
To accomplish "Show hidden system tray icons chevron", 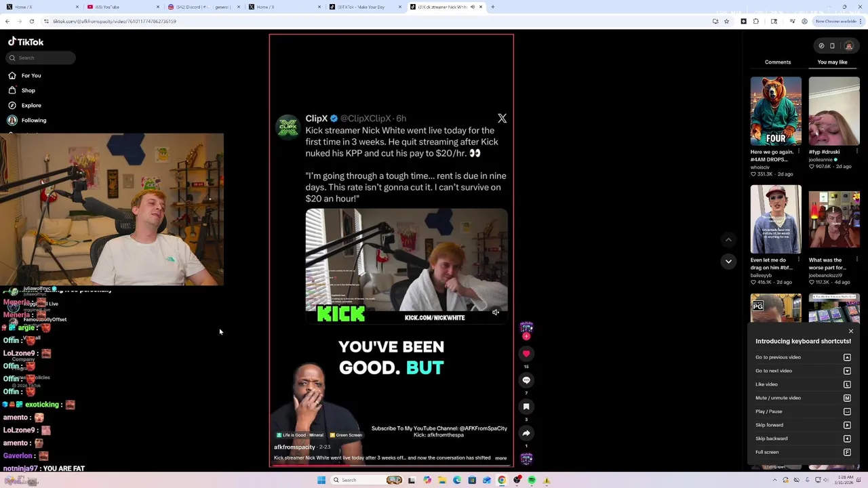I will (774, 480).
